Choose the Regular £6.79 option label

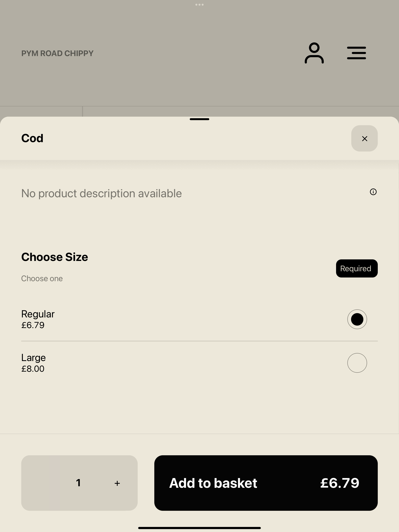tap(38, 319)
